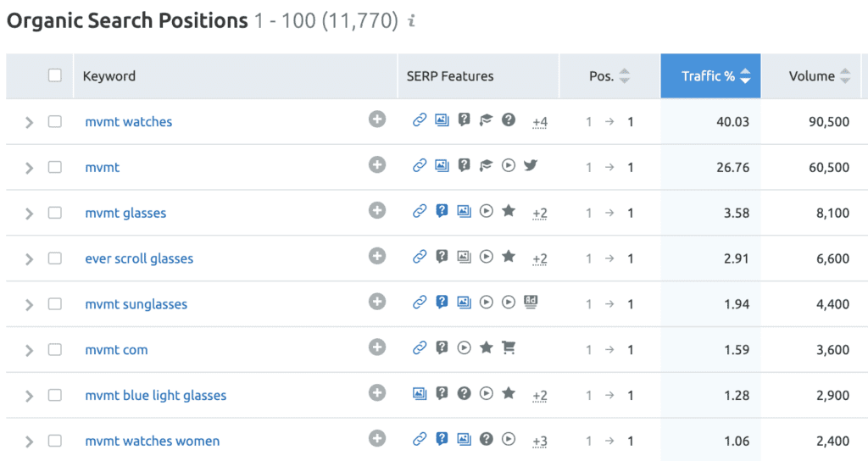
Task: Click question-circle icon in mvmt watches women row
Action: tap(486, 438)
